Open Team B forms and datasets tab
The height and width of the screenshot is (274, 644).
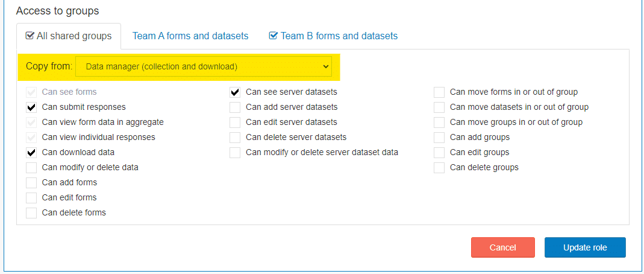(x=333, y=36)
